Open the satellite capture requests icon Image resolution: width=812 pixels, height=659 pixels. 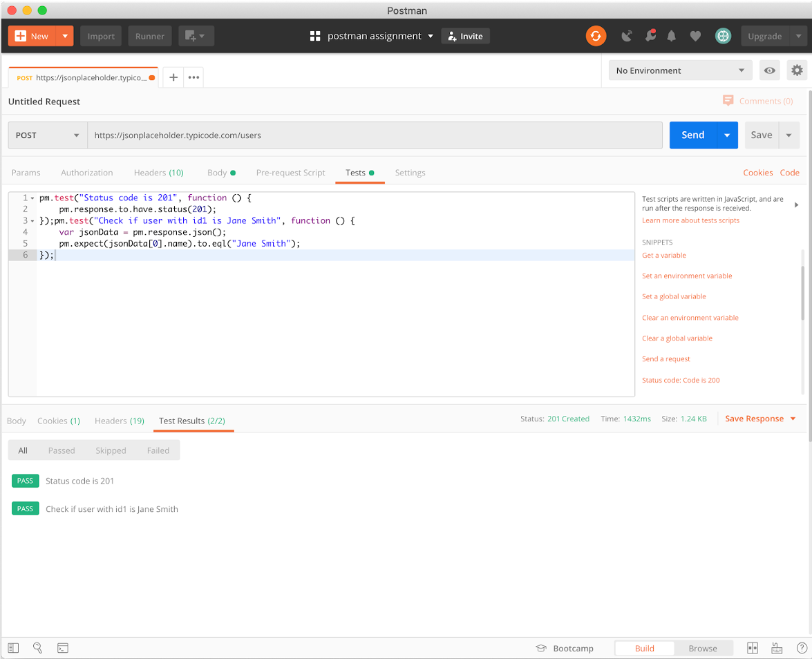pos(627,36)
